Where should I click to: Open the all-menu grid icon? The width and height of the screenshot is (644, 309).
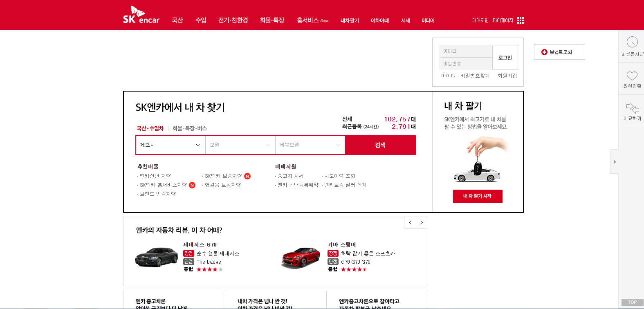click(521, 20)
